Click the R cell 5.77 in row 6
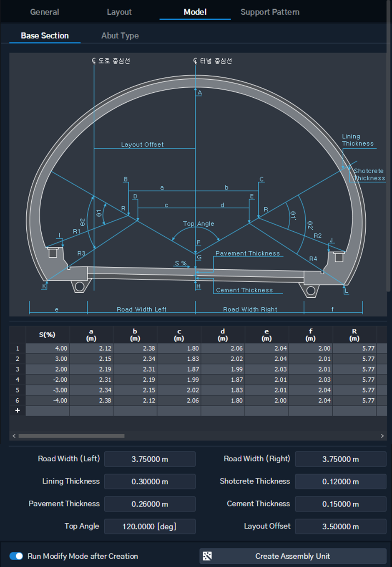The image size is (392, 567). (x=354, y=400)
